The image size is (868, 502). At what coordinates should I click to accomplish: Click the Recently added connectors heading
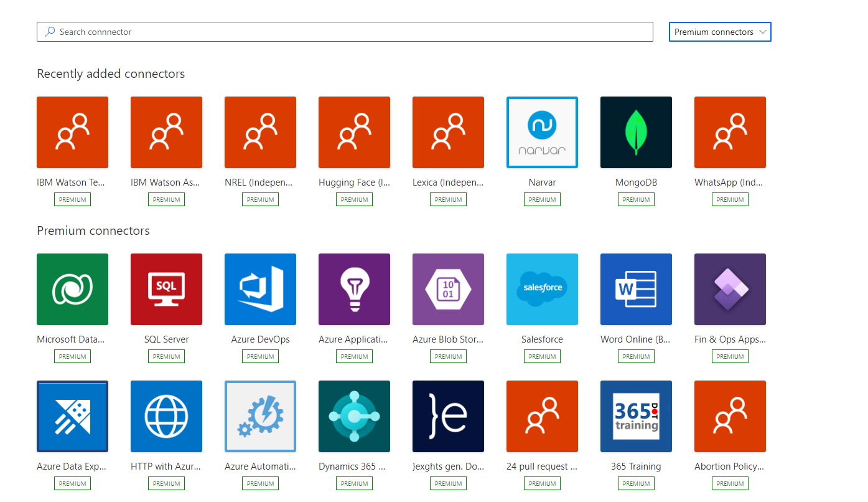pos(111,73)
